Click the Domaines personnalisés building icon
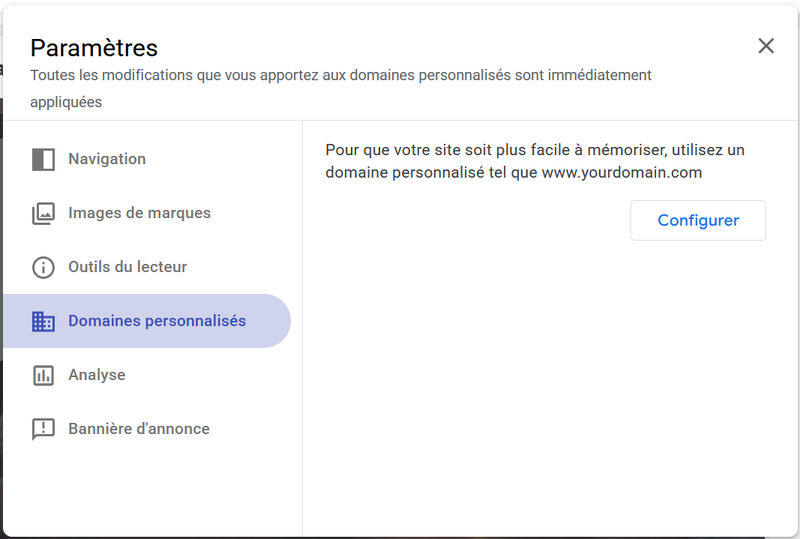 [x=43, y=322]
